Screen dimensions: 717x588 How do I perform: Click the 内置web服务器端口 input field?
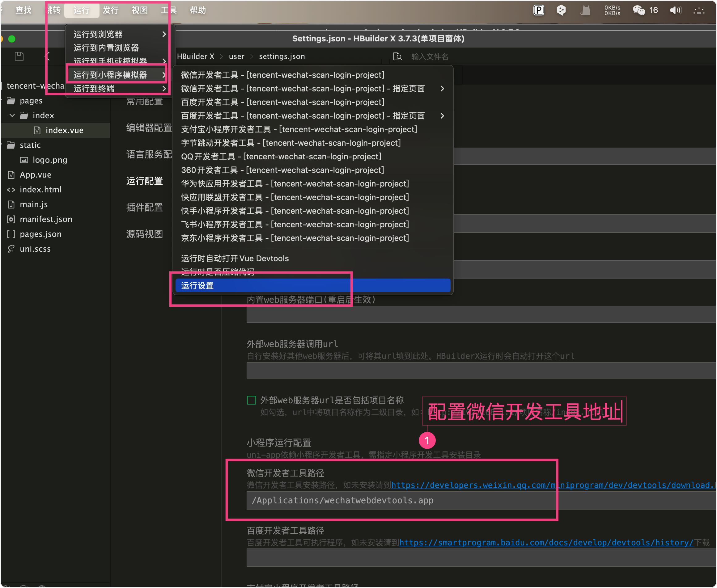[x=481, y=314]
